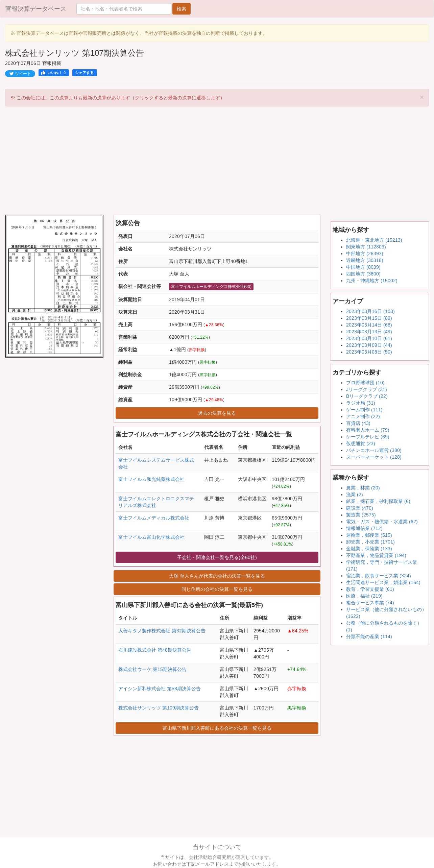Screen dimensions: 434x868
Task: Click 子会社・関連会社一覧を見る(全60社) button
Action: (217, 557)
